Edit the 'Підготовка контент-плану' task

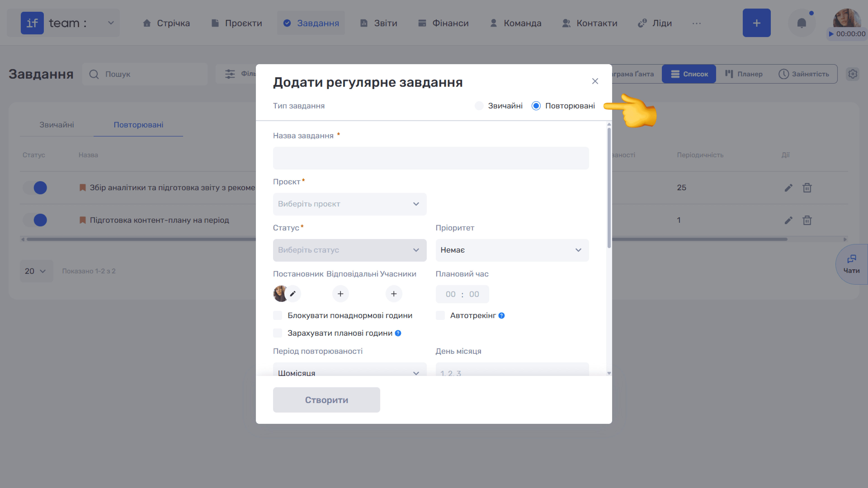(788, 220)
